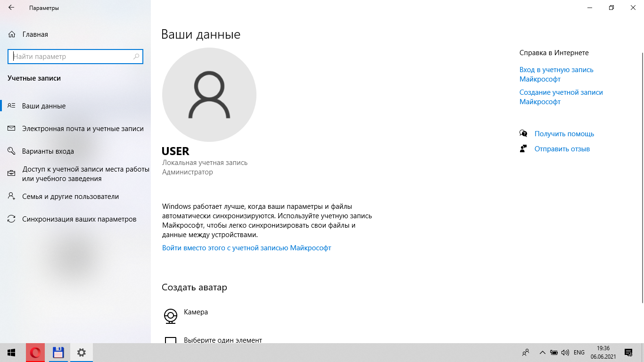This screenshot has height=362, width=644.
Task: Expand hidden system tray icons chevron
Action: (x=542, y=353)
